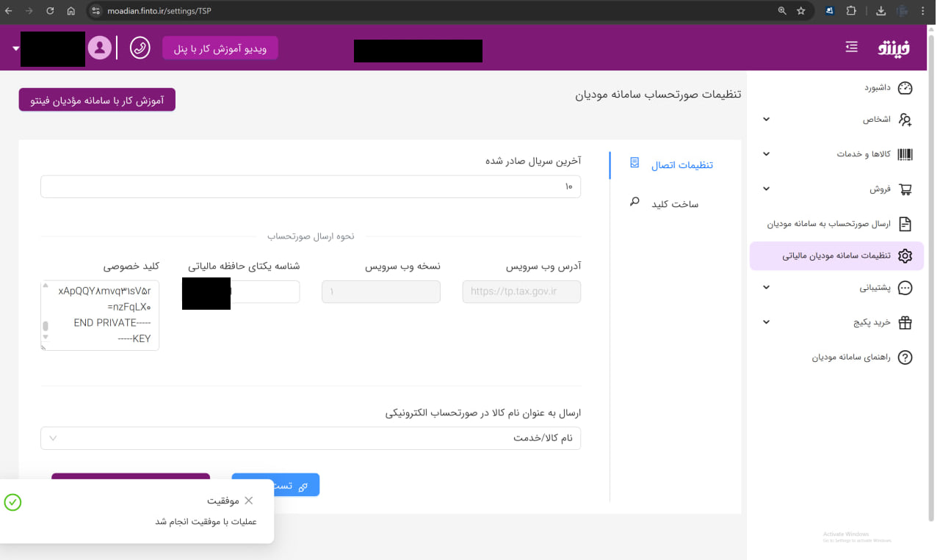
Task: Click the Finto logo
Action: coord(894,48)
